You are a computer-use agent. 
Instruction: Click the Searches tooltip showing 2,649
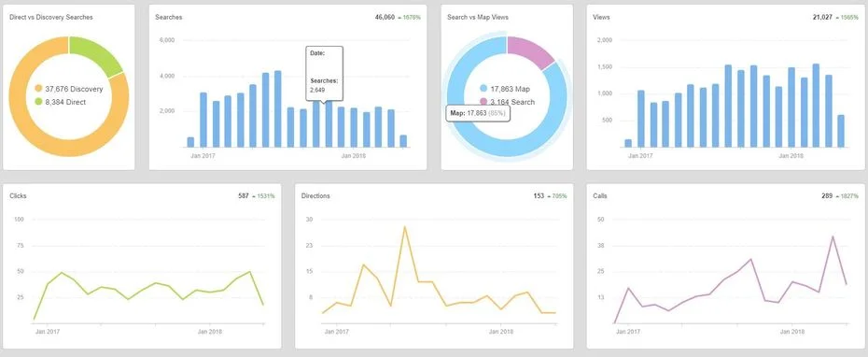coord(325,73)
